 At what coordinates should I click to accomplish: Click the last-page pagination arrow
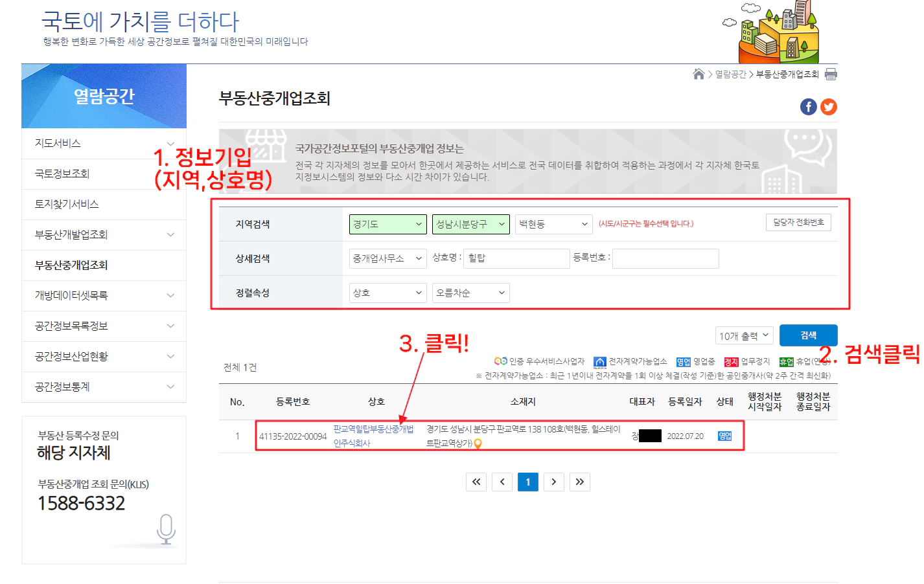(579, 482)
